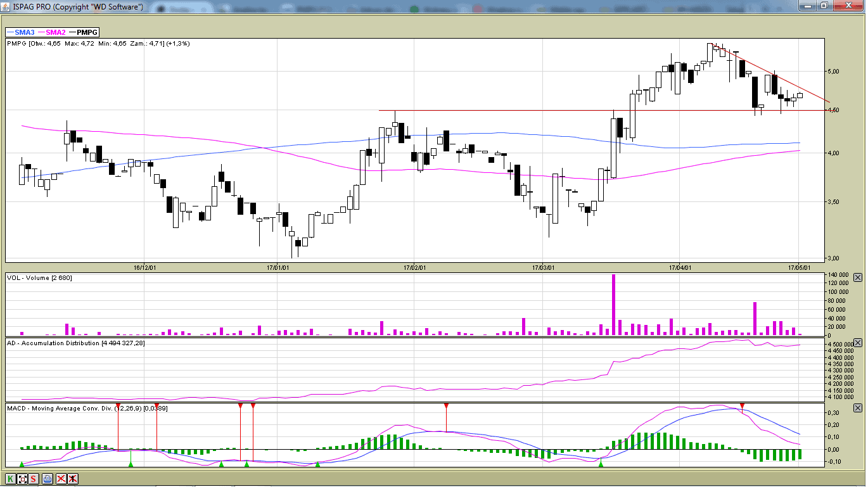This screenshot has width=868, height=489.
Task: Click the fit-to-screen frame icon
Action: point(23,479)
